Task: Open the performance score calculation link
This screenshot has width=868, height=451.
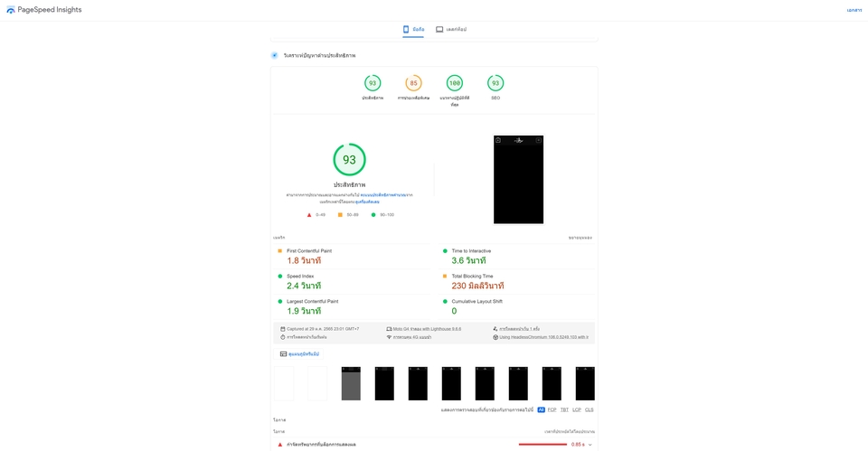Action: 382,195
